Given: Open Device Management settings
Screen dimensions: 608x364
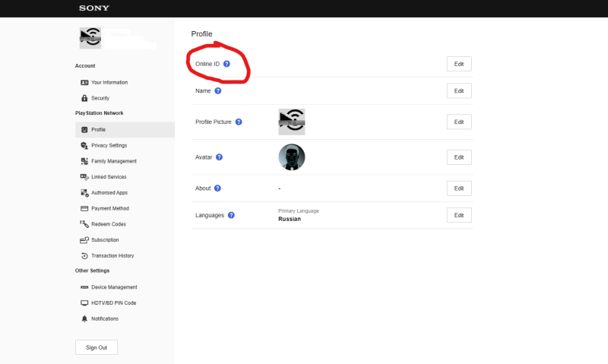Looking at the screenshot, I should 113,287.
